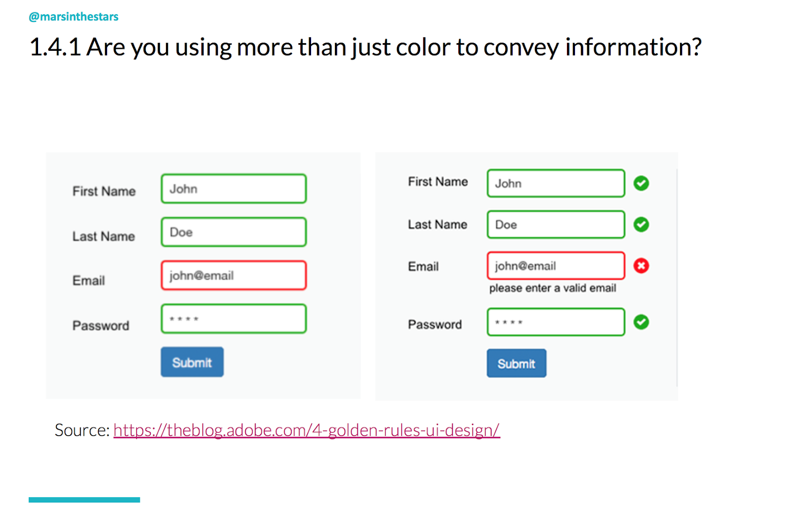Click the slide title about conveying information
This screenshot has width=812, height=520.
pyautogui.click(x=365, y=47)
